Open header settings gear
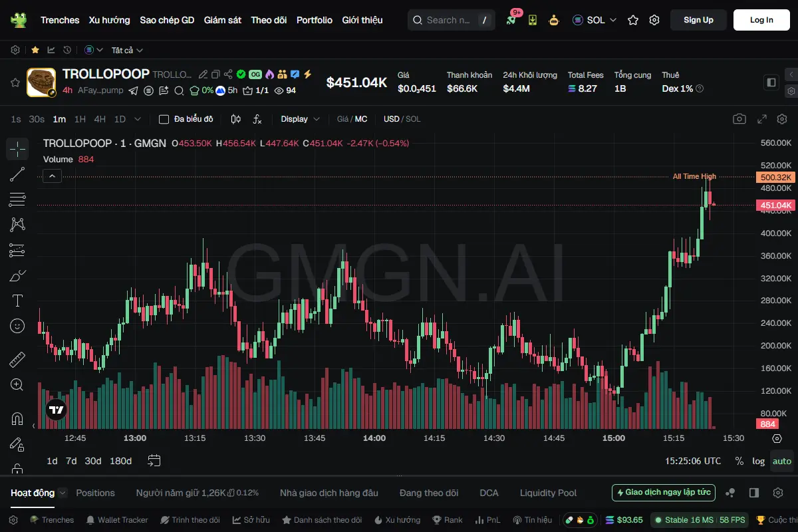This screenshot has width=798, height=532. point(654,20)
